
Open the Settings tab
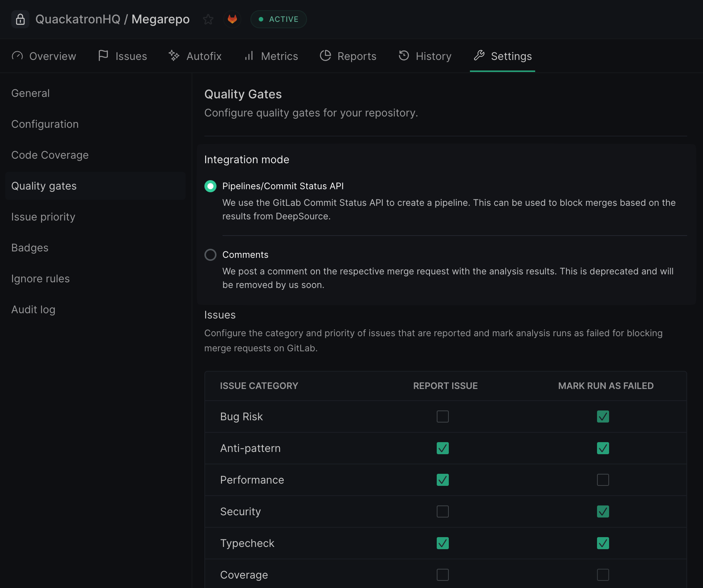[502, 56]
